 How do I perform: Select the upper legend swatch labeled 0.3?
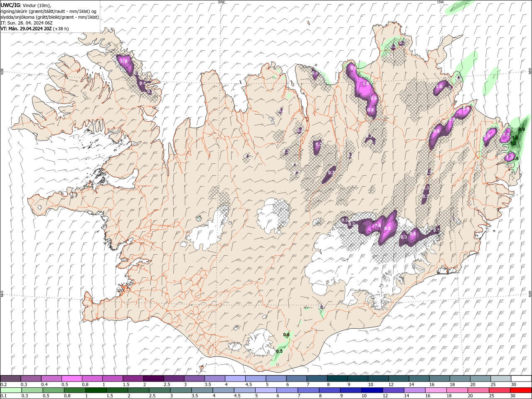coord(31,379)
